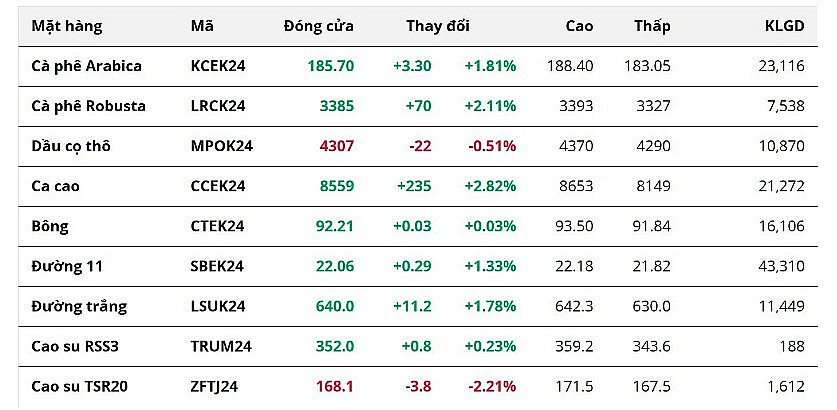Select the 43,310 volume value
The image size is (837, 410).
(781, 266)
